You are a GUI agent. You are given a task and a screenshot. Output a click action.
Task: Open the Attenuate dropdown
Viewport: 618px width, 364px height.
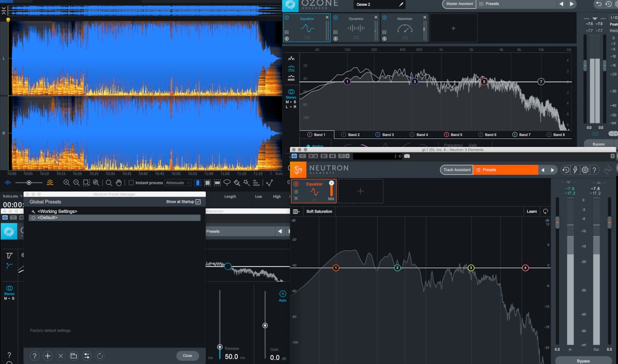pyautogui.click(x=178, y=183)
